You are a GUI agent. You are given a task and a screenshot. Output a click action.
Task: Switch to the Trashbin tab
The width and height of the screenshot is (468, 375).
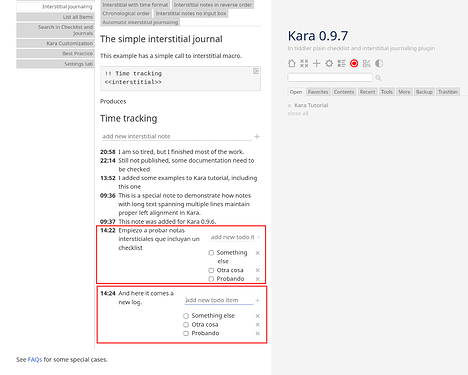[448, 92]
